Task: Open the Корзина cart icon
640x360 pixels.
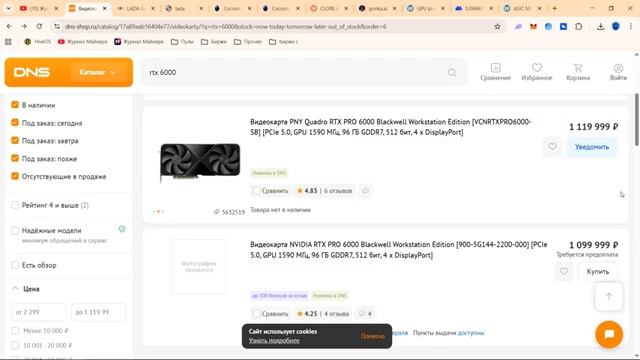Action: [x=578, y=72]
